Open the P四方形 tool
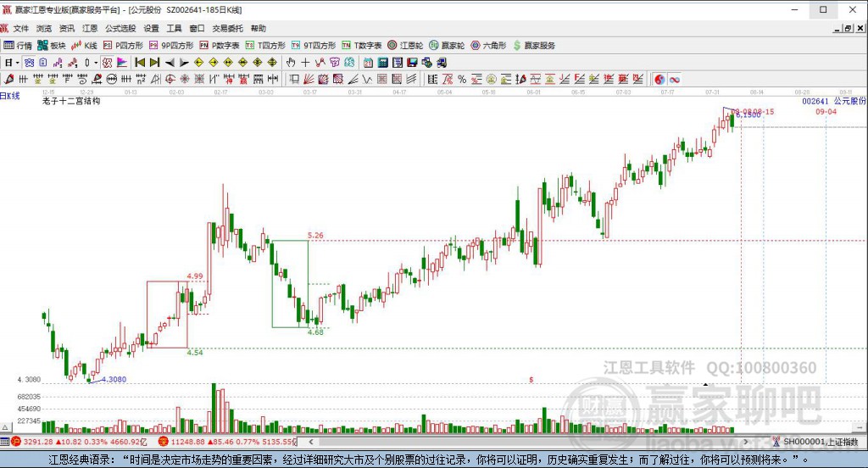The height and width of the screenshot is (468, 868). 123,46
